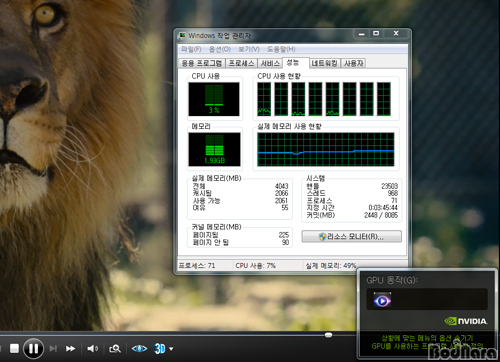Screen dimensions: 500x362
Task: Click the PowerDVD icon in GPU activity popup
Action: pos(382,300)
